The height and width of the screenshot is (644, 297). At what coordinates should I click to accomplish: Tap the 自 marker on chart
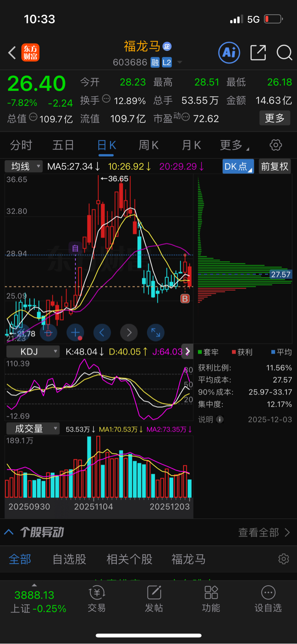point(75,248)
